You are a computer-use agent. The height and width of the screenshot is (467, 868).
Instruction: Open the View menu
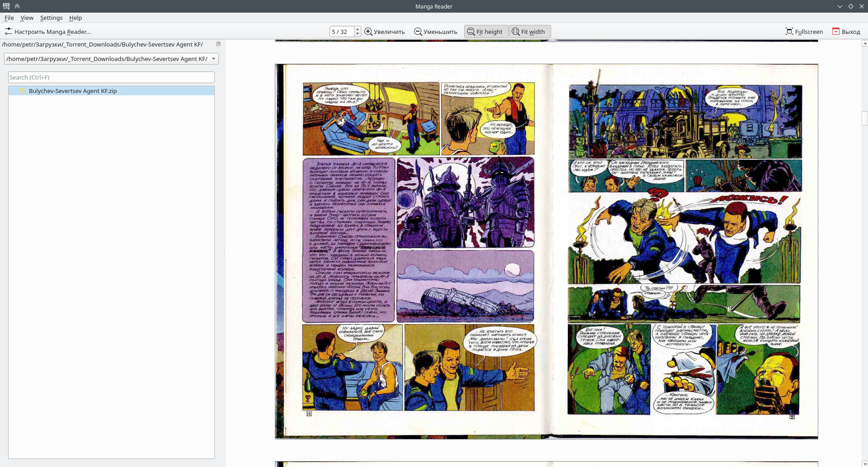point(27,18)
